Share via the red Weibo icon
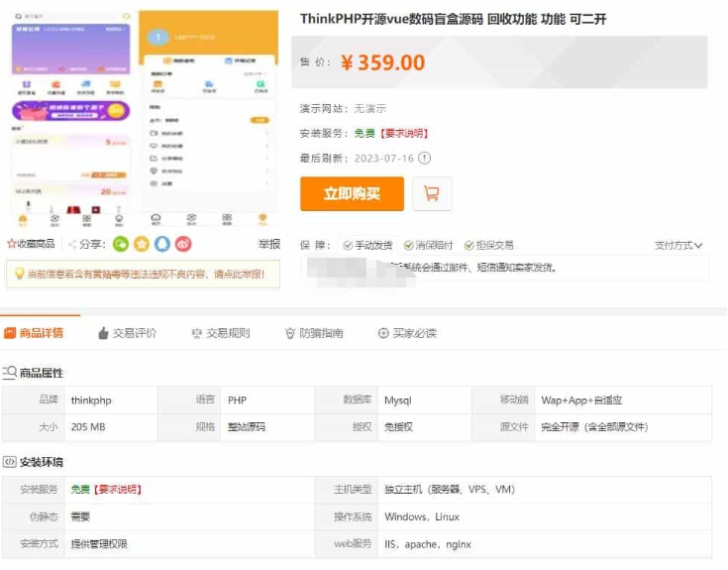 coord(183,244)
